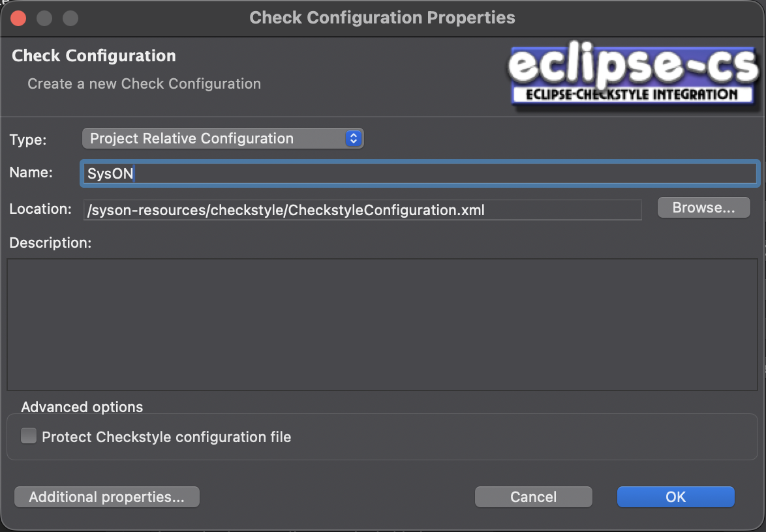This screenshot has width=766, height=532.
Task: Change Project Relative Configuration selection
Action: click(222, 138)
